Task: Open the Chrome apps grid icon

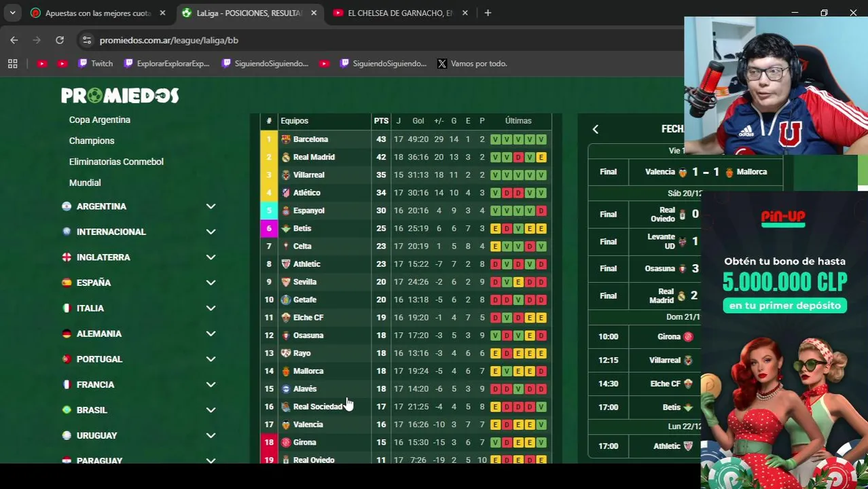Action: pyautogui.click(x=12, y=63)
